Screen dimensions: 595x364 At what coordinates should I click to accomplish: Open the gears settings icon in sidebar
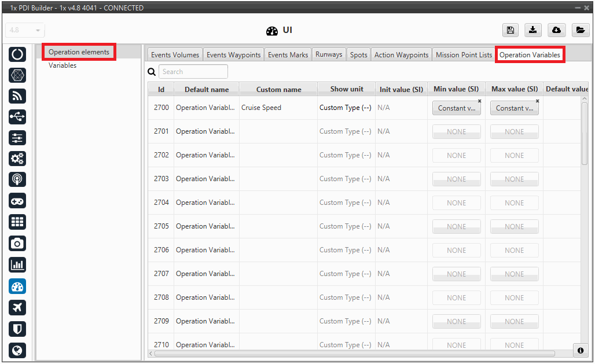coord(17,159)
